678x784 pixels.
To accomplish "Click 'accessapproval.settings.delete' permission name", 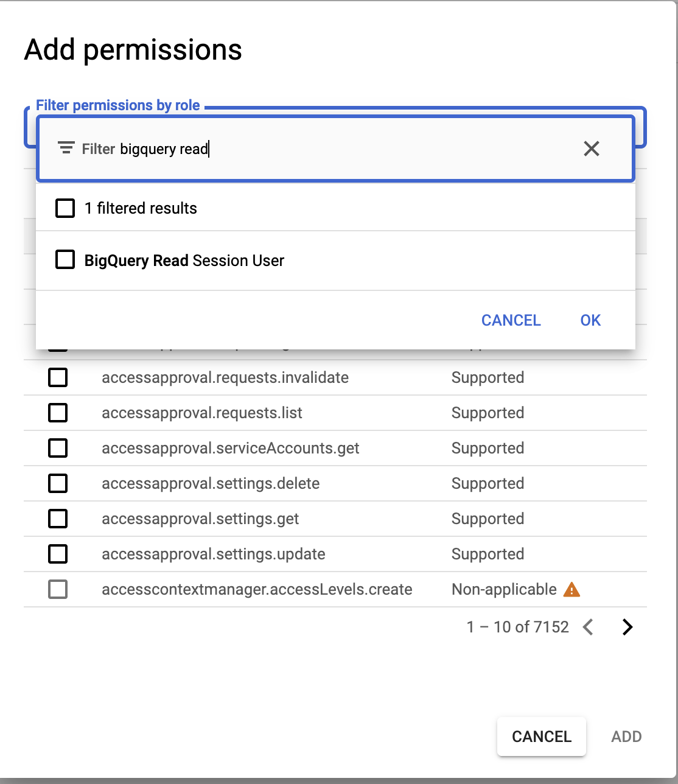I will pyautogui.click(x=211, y=483).
